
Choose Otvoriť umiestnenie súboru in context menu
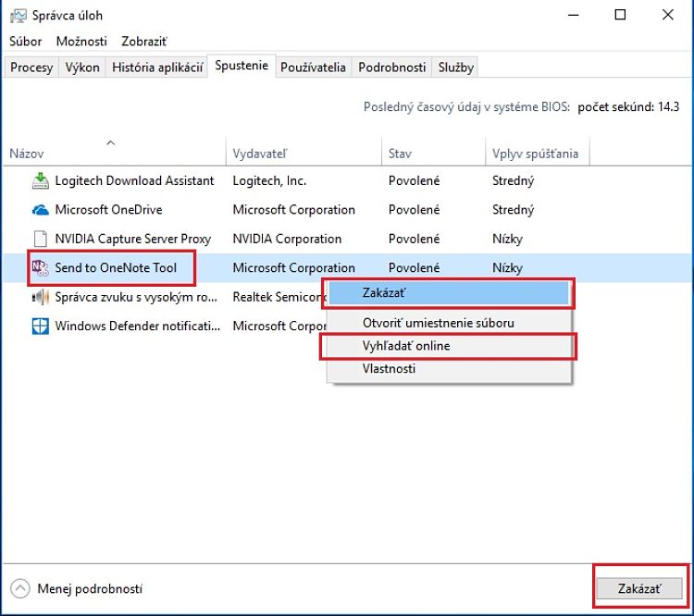pyautogui.click(x=449, y=323)
